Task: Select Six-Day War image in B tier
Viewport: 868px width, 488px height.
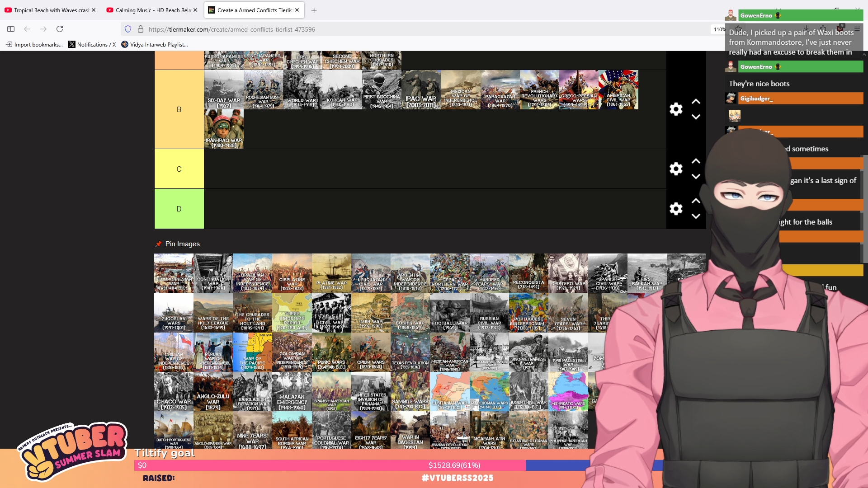Action: click(x=224, y=89)
